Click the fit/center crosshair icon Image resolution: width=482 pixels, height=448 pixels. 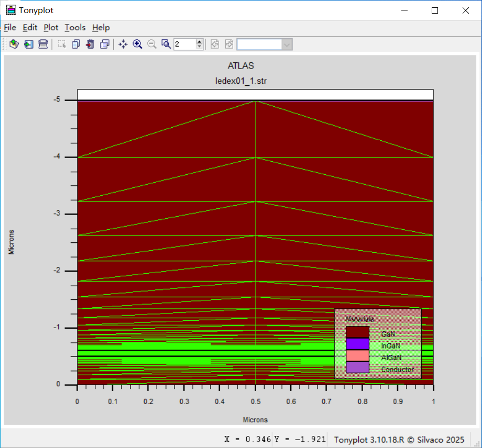coord(123,44)
